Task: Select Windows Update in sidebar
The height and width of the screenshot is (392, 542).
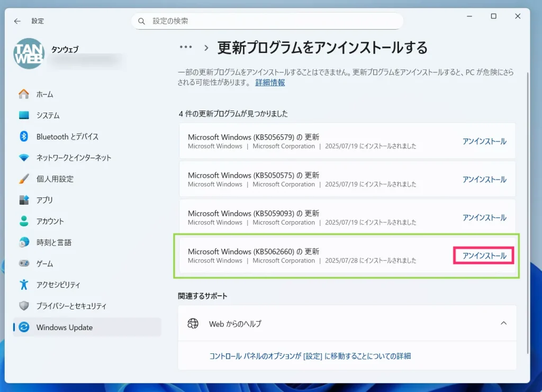Action: pos(87,327)
